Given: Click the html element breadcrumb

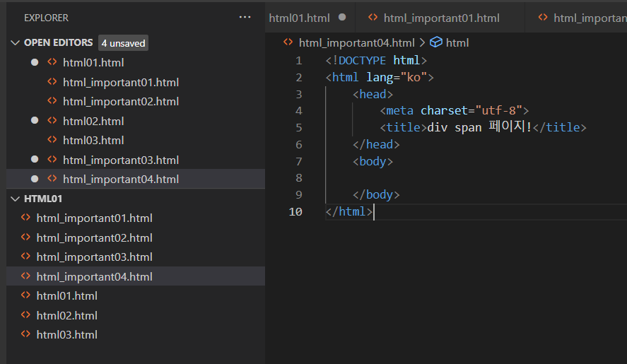Looking at the screenshot, I should coord(457,43).
